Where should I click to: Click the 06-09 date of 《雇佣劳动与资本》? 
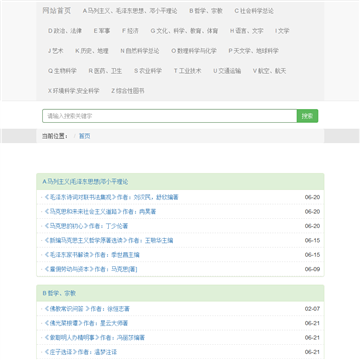[312, 269]
